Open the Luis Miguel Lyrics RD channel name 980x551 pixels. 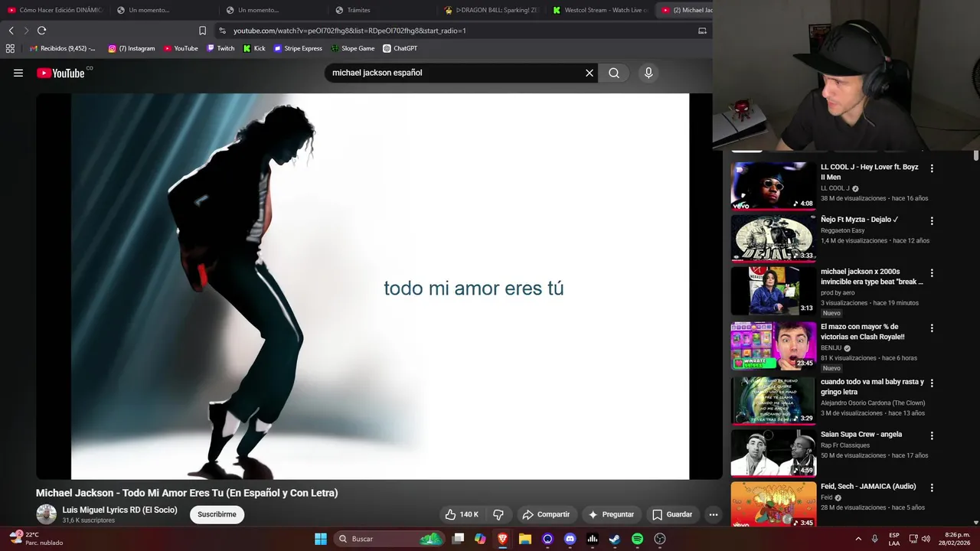pos(119,510)
